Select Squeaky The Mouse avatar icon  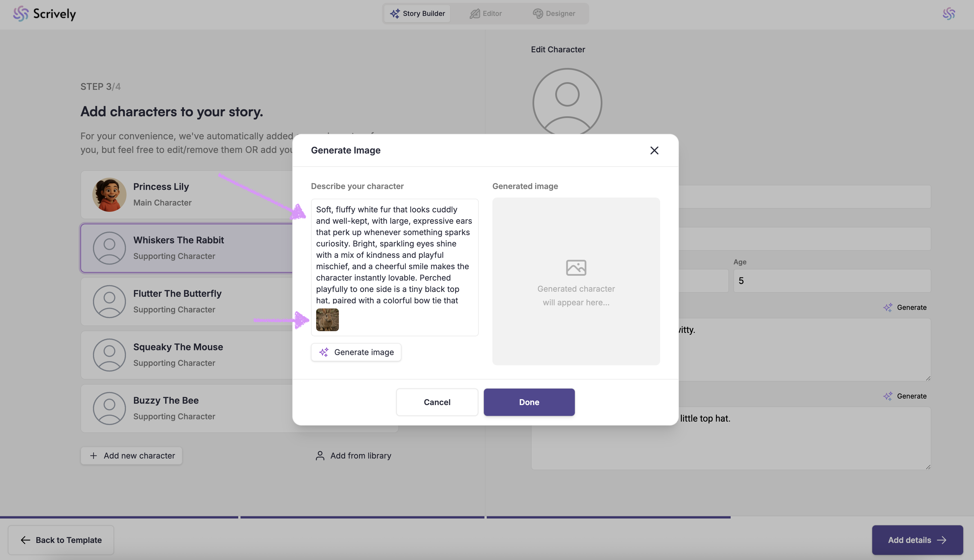pos(109,355)
